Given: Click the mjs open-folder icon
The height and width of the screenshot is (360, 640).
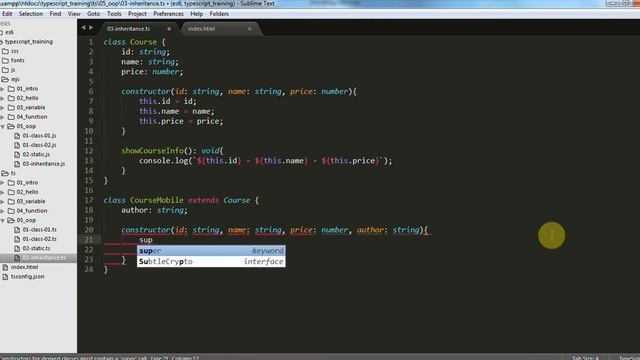Looking at the screenshot, I should click(5, 79).
